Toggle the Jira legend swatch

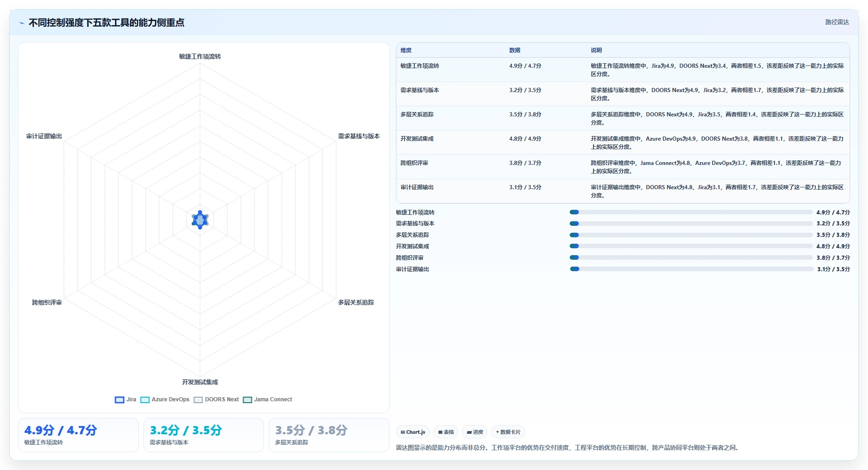pos(119,399)
